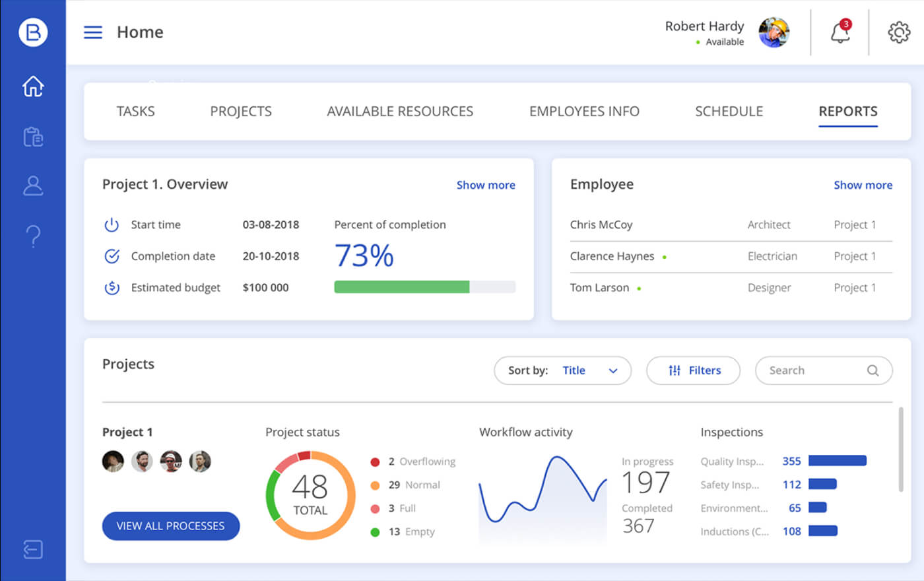Click the search magnifier in Projects panel
Viewport: 924px width, 581px height.
coord(873,370)
